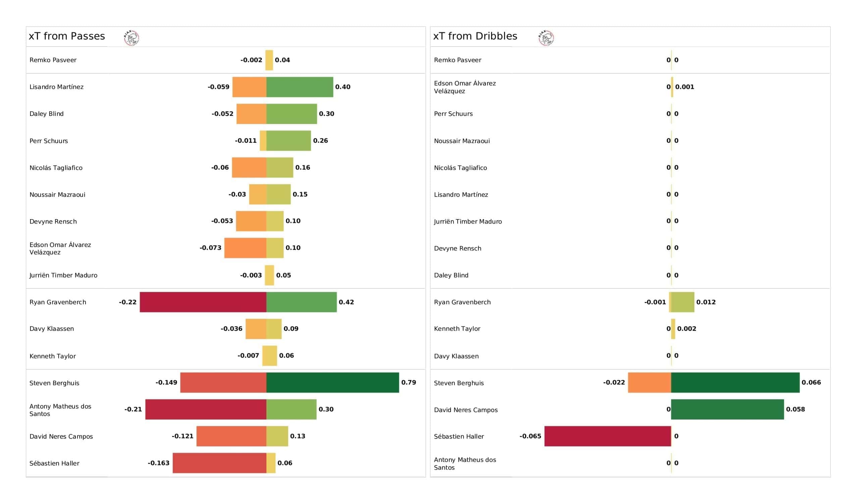
Task: Select the Davy Klaassen label in the passes chart
Action: coord(51,329)
